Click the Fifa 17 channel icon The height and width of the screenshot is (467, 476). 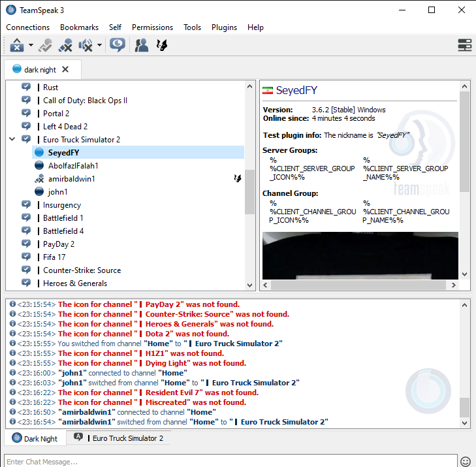click(26, 257)
